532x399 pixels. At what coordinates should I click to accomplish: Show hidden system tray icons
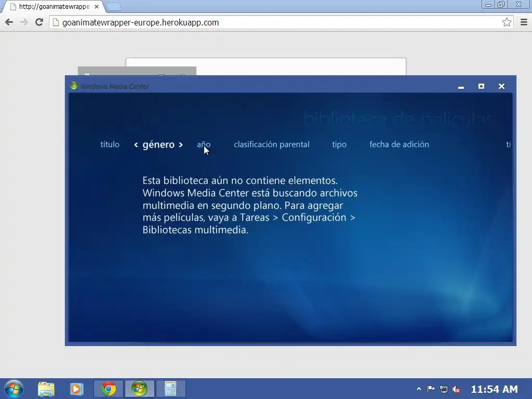click(x=419, y=389)
